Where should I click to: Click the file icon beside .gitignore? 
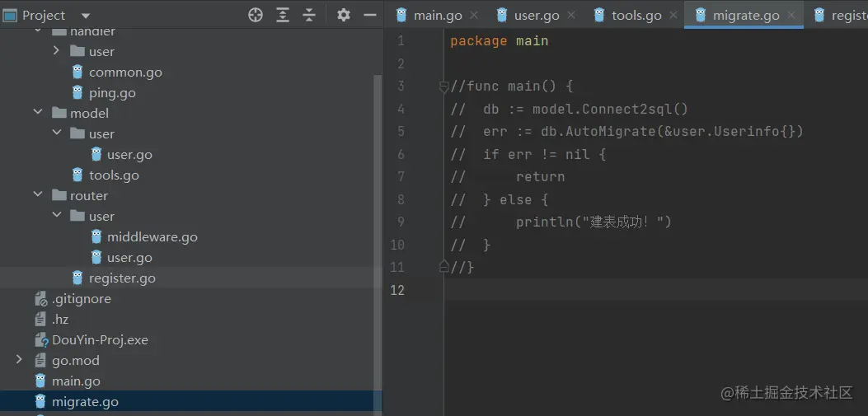coord(41,299)
